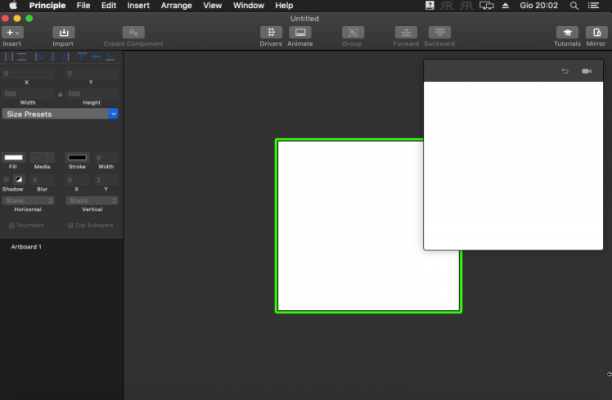Open the Animate panel
Viewport: 612px width, 400px height.
point(300,33)
